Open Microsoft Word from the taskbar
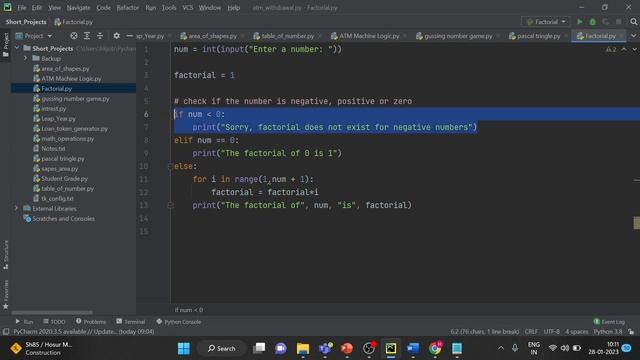The height and width of the screenshot is (360, 640). pyautogui.click(x=413, y=348)
